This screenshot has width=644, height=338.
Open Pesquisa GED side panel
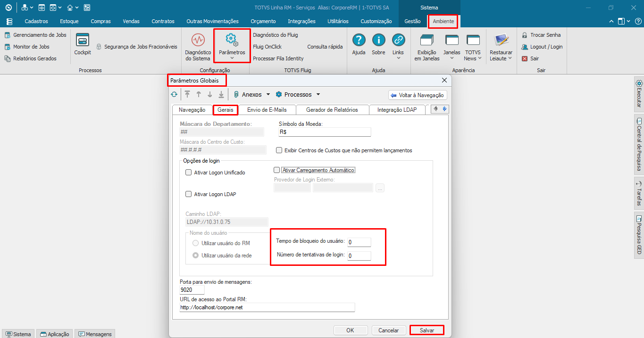[639, 235]
